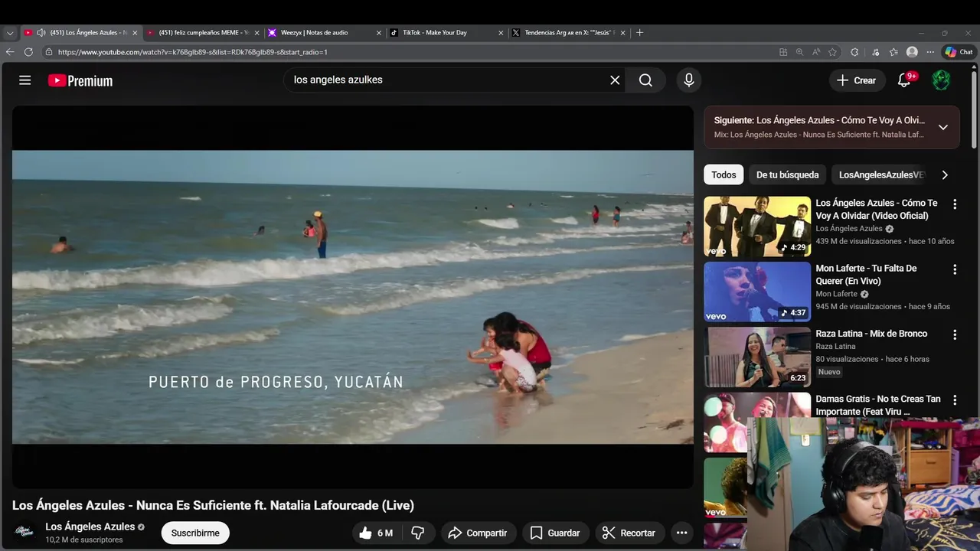
Task: Click the read aloud icon in address bar
Action: [816, 52]
